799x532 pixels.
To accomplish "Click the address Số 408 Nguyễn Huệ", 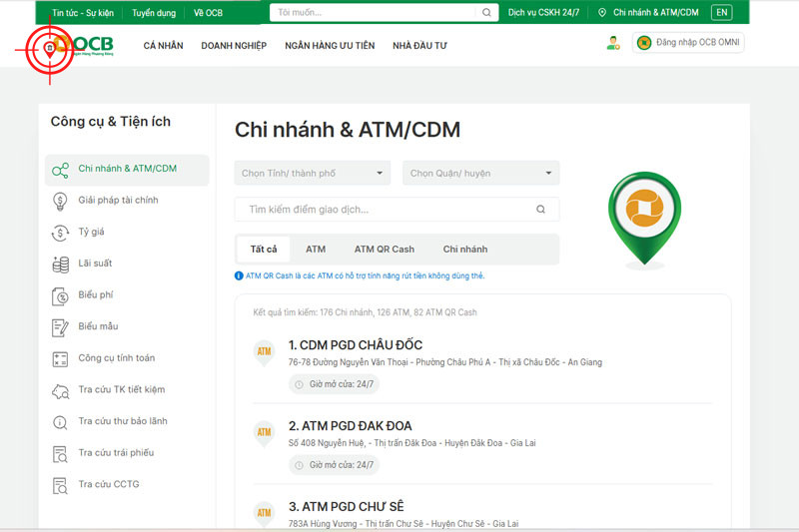I will 411,443.
